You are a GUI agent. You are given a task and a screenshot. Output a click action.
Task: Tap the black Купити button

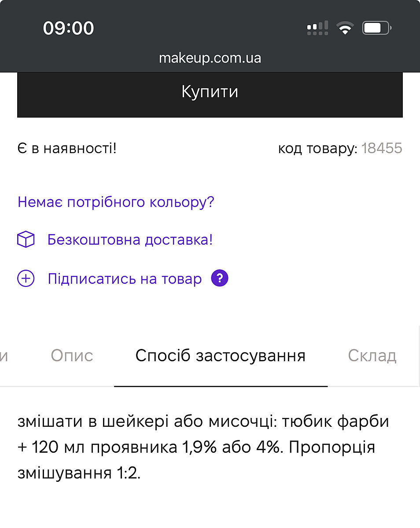[210, 93]
